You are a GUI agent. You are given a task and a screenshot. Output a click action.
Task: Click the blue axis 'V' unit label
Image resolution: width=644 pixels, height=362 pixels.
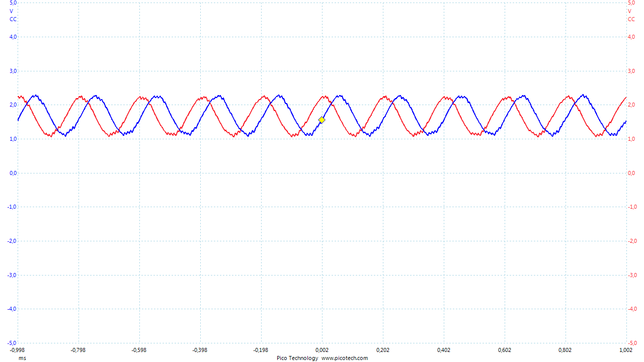click(x=11, y=11)
